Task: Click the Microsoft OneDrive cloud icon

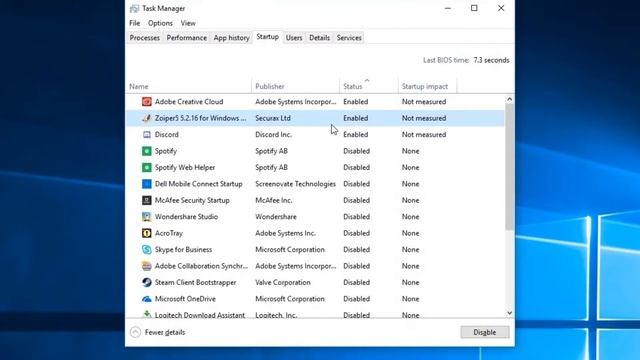Action: pos(147,299)
